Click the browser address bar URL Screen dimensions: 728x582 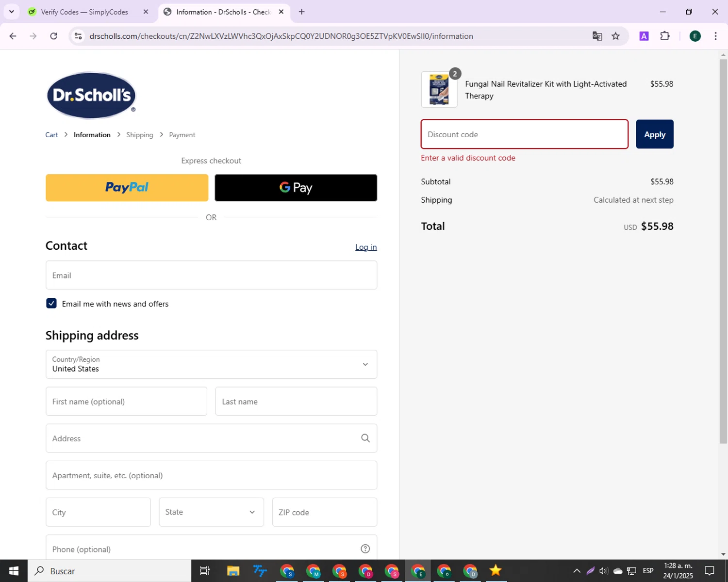(x=281, y=36)
